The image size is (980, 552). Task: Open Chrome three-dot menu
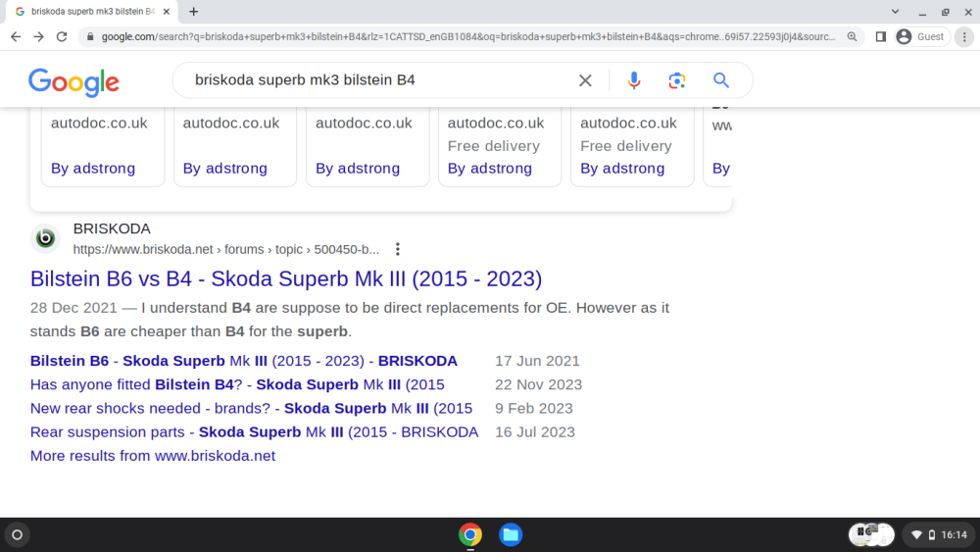(964, 37)
